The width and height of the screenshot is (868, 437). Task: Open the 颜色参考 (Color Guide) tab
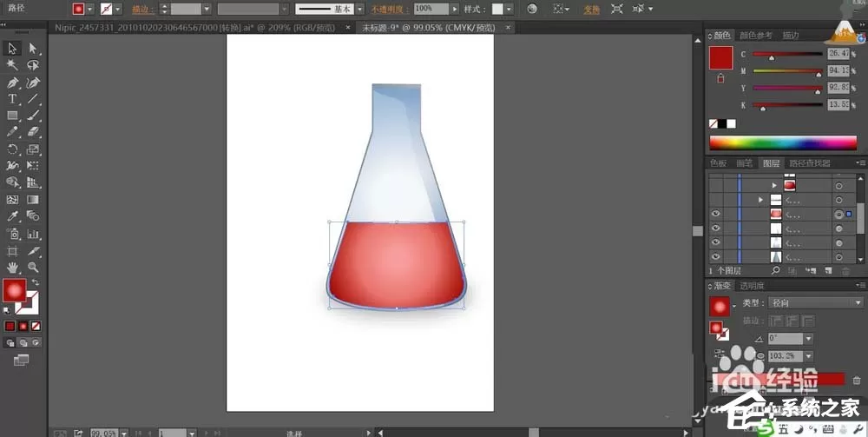756,36
